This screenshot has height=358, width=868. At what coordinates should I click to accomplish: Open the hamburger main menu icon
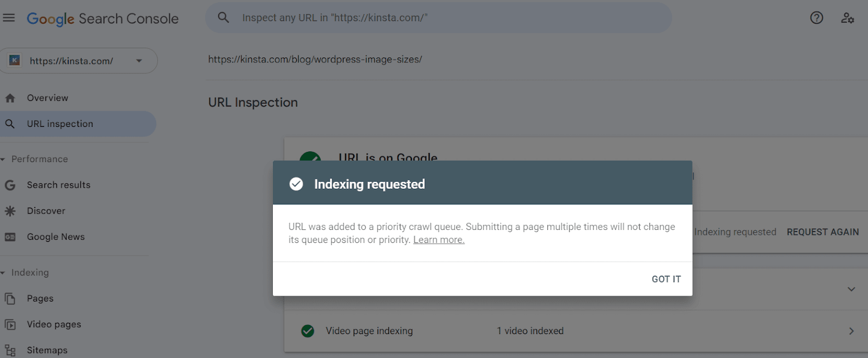[9, 18]
